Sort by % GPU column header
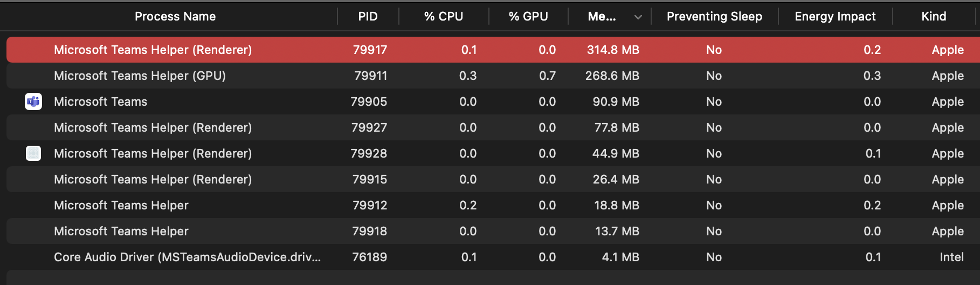The width and height of the screenshot is (980, 285). 528,17
